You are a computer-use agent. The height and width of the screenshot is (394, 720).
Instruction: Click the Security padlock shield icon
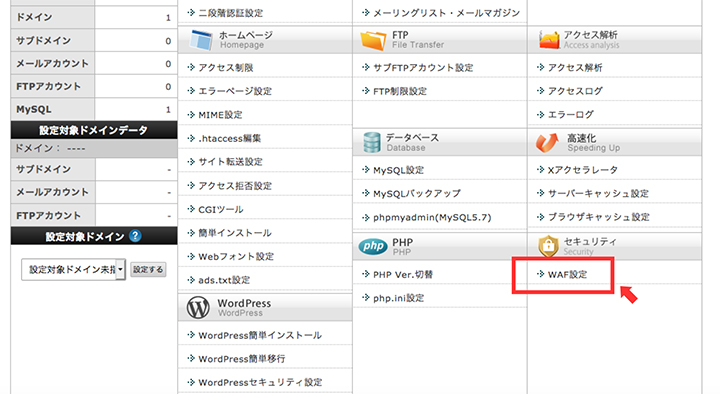548,246
